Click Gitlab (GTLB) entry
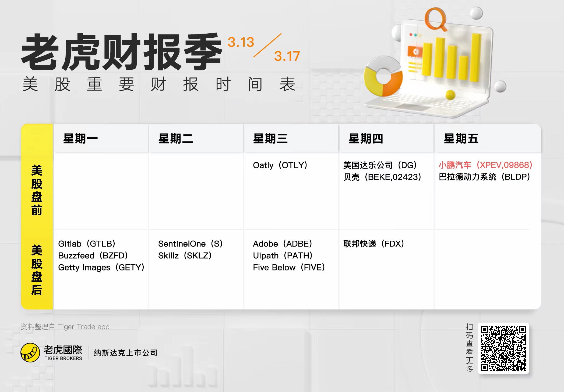This screenshot has height=392, width=564. pyautogui.click(x=87, y=244)
